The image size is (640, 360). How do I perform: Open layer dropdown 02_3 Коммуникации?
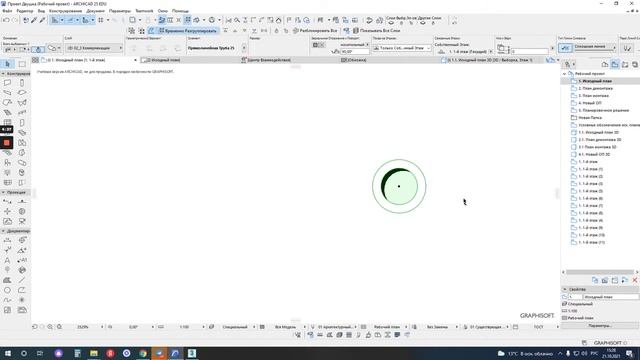[94, 48]
